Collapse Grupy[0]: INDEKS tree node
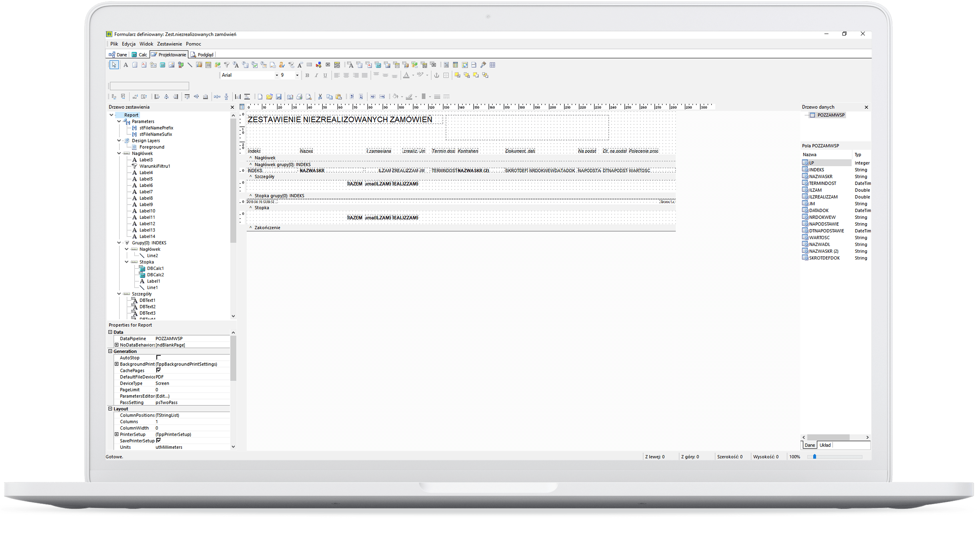The height and width of the screenshot is (533, 980). 119,243
